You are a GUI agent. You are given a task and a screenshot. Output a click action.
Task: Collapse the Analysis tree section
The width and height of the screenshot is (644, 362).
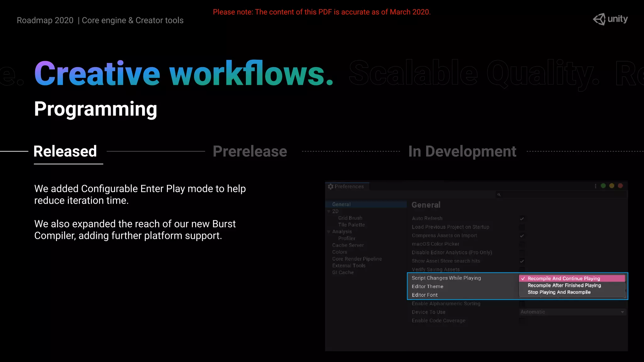tap(329, 232)
